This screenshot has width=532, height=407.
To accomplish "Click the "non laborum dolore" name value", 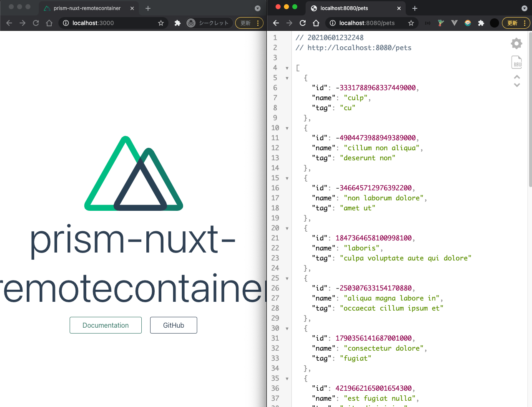I will (x=384, y=198).
